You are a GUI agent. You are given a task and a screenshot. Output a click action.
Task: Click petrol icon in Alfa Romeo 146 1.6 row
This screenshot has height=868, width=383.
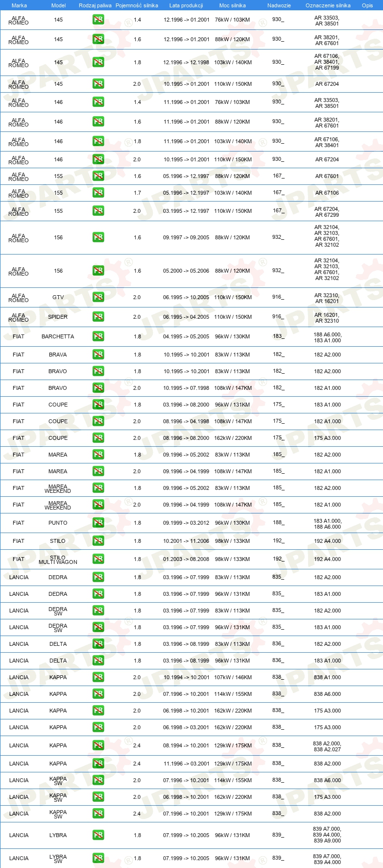tap(98, 122)
